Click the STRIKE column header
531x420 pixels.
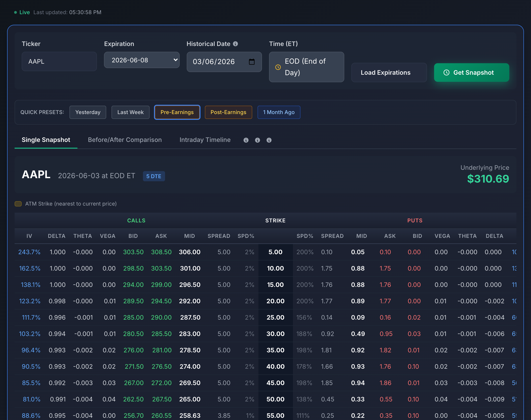[275, 221]
